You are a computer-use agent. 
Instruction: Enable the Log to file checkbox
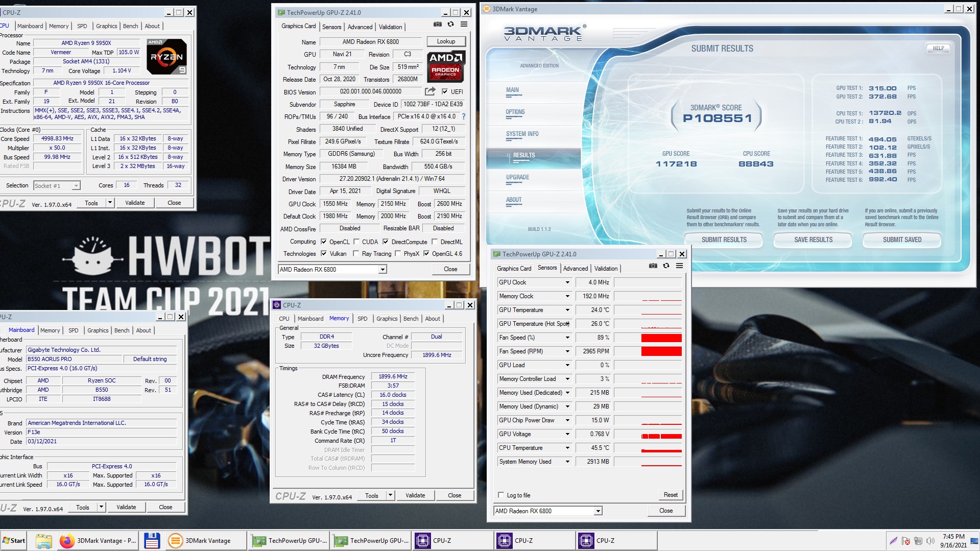pyautogui.click(x=501, y=495)
